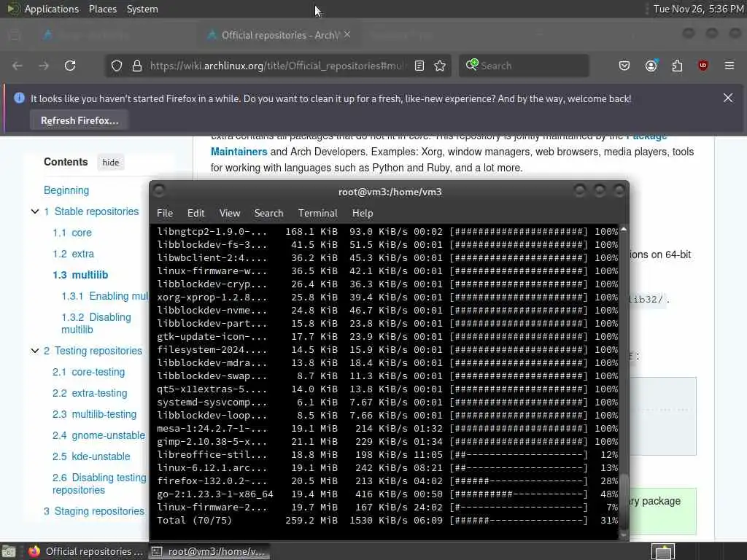Open the 2.3 multilib-testing link
This screenshot has width=747, height=560.
click(94, 414)
